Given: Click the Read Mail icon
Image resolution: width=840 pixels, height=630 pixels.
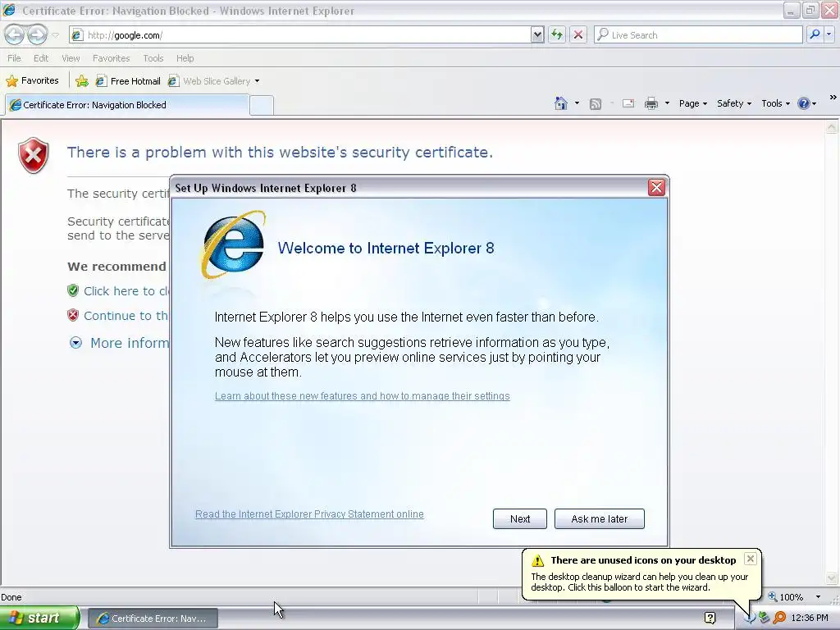Looking at the screenshot, I should coord(628,103).
